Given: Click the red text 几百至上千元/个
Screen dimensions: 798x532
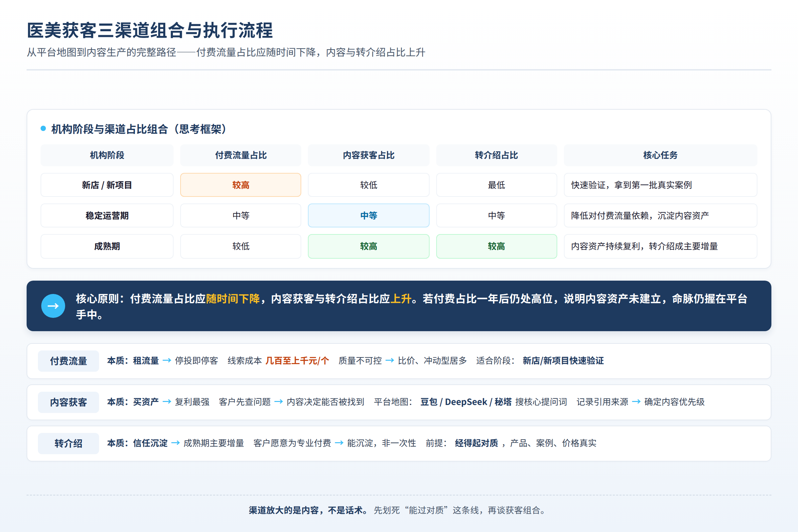Looking at the screenshot, I should click(x=297, y=361).
